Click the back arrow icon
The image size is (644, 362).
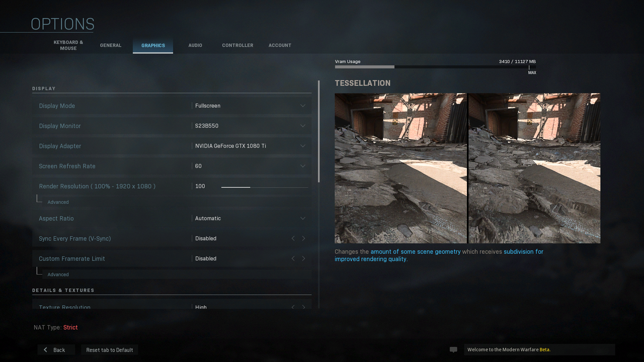(45, 350)
